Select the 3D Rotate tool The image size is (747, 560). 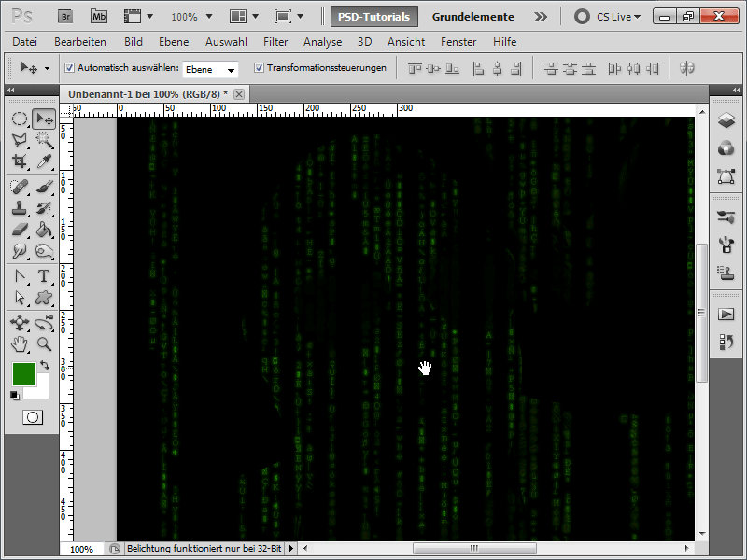click(20, 323)
